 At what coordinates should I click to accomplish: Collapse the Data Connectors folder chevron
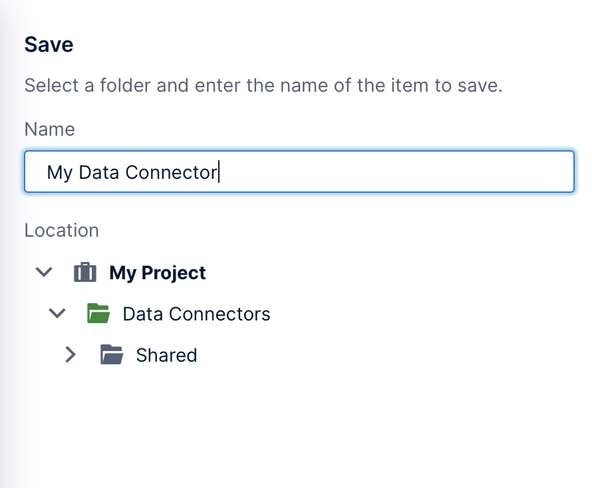pyautogui.click(x=57, y=313)
